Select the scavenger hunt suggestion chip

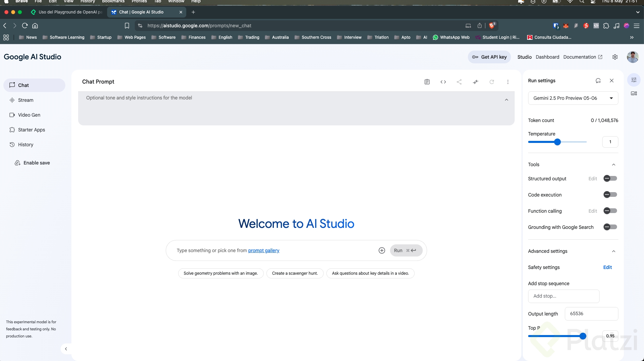(295, 273)
